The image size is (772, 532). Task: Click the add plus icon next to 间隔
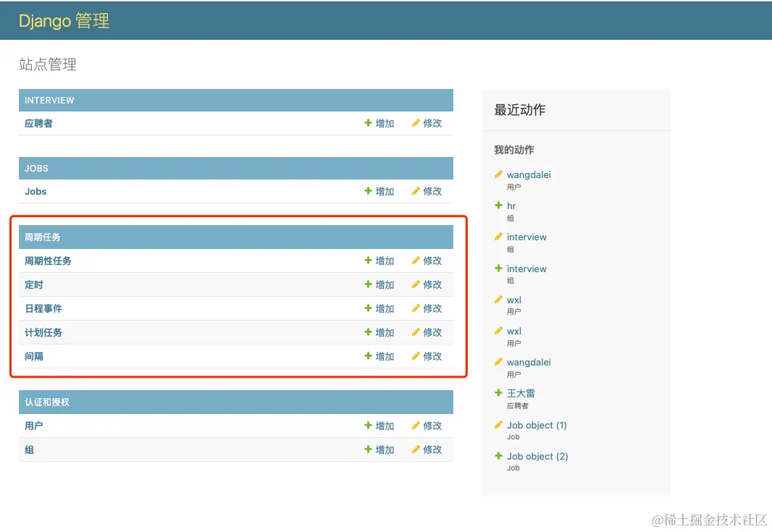coord(368,356)
